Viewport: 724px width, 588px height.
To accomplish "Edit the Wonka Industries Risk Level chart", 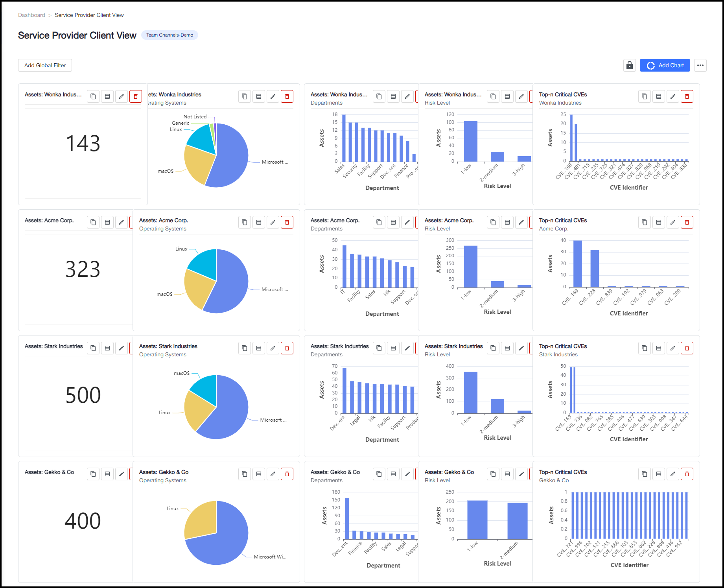I will pos(521,96).
